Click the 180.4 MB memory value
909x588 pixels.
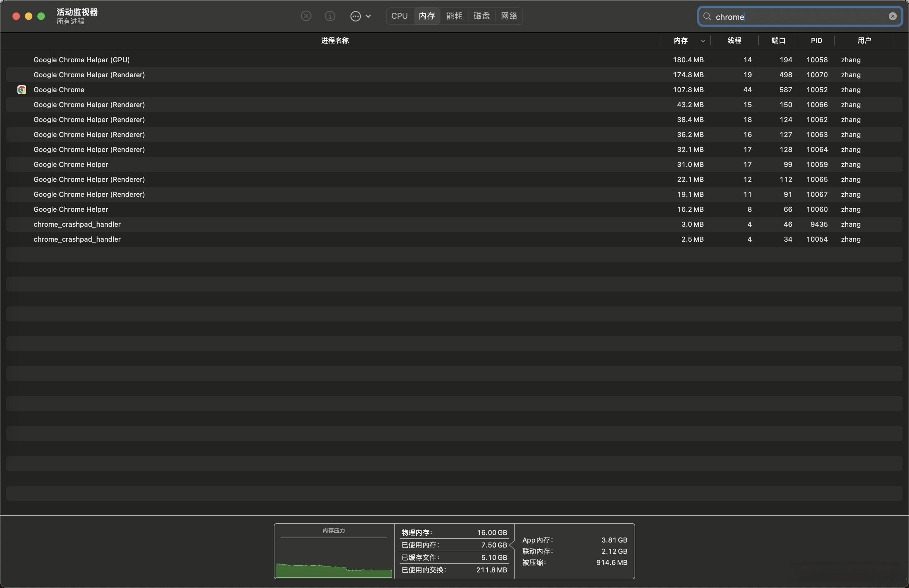(688, 60)
